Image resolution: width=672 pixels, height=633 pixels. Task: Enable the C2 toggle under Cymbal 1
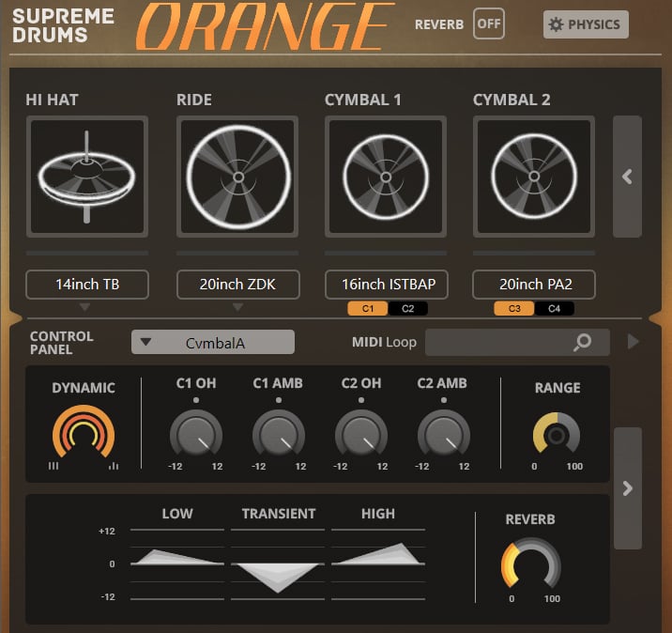click(407, 308)
